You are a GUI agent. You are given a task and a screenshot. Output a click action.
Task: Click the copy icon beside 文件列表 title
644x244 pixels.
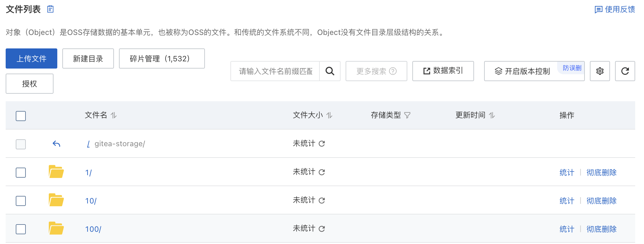[50, 9]
